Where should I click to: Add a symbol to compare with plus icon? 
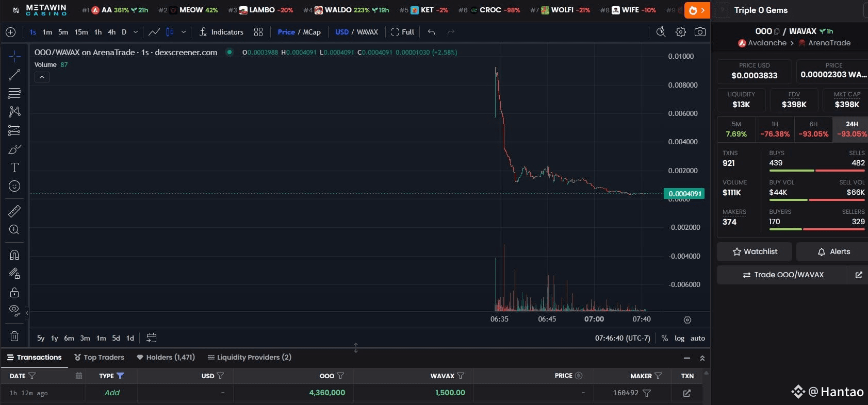(10, 32)
